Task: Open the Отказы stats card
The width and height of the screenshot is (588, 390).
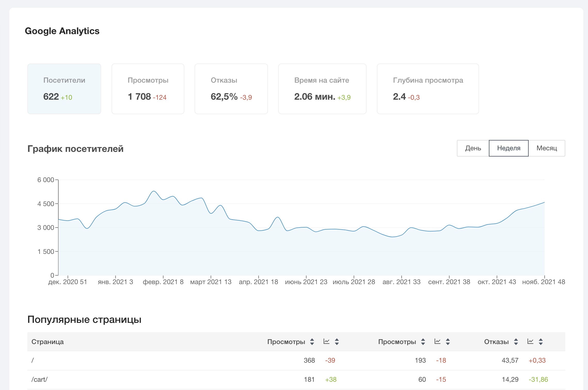Action: pyautogui.click(x=231, y=89)
